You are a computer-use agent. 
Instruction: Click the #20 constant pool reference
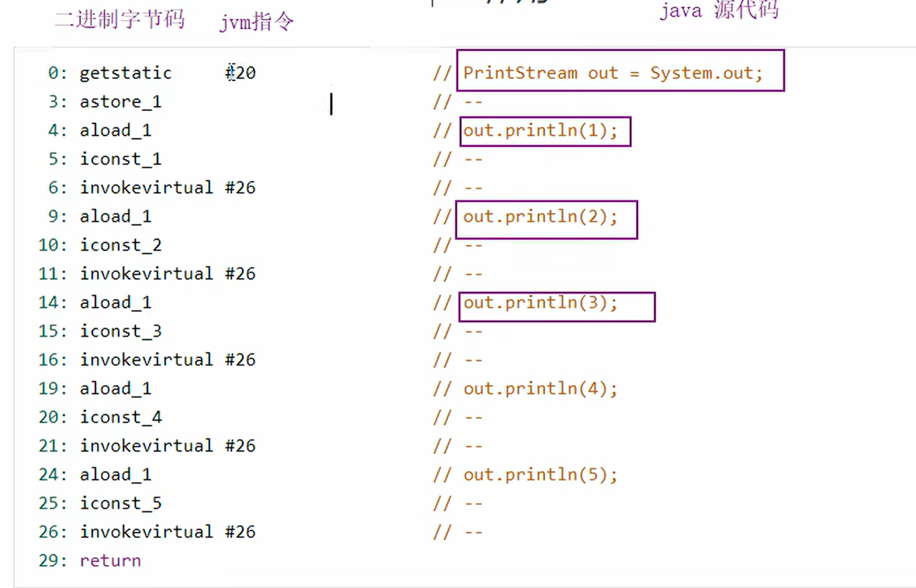(241, 73)
